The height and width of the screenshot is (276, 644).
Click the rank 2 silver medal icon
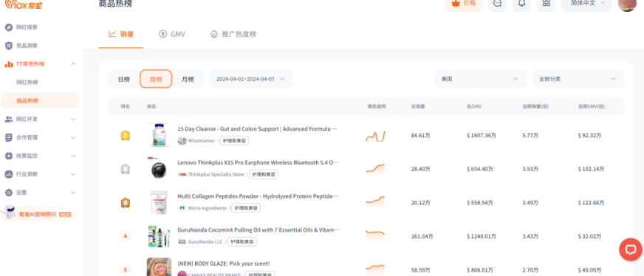pos(126,169)
